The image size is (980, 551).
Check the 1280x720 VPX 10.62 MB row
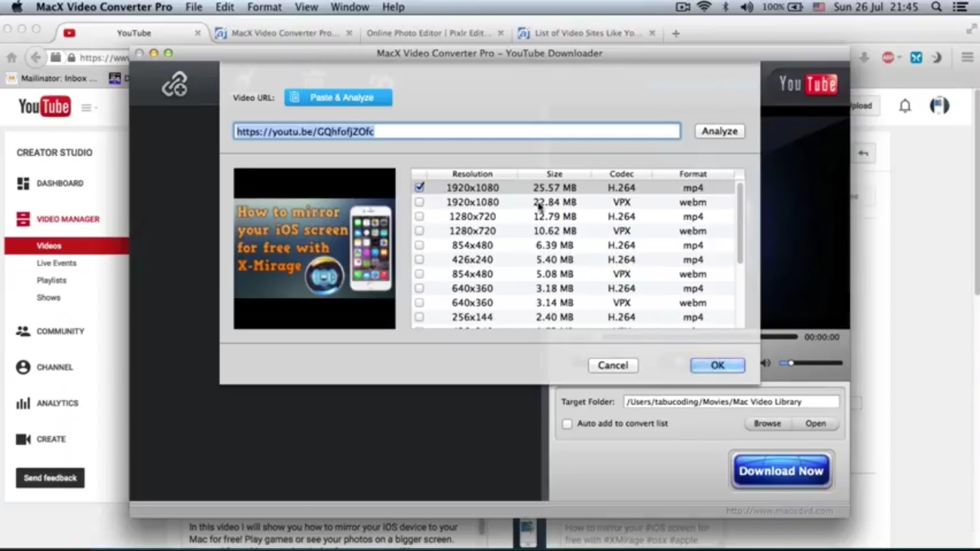click(x=419, y=231)
